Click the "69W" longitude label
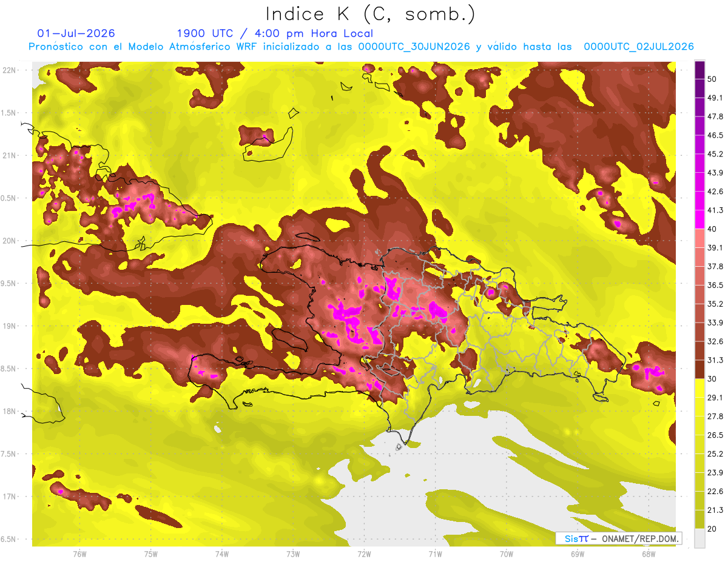The image size is (728, 562). [x=577, y=554]
